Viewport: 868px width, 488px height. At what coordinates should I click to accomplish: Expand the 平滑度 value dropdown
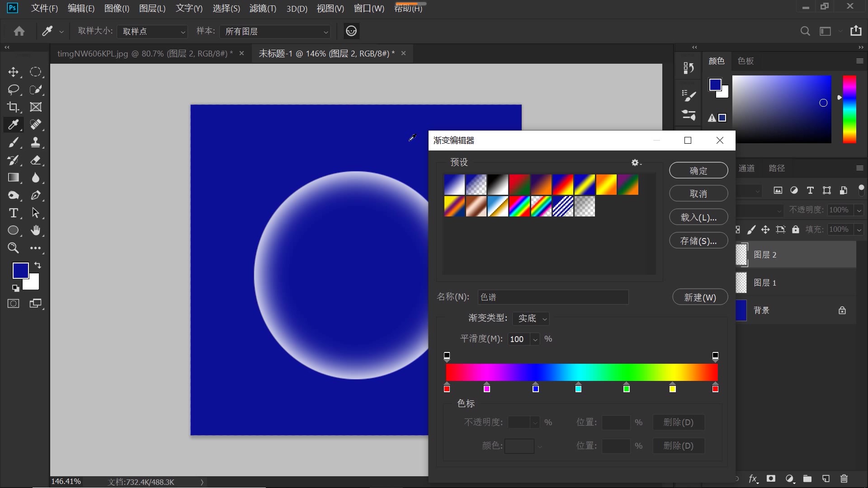pyautogui.click(x=535, y=339)
